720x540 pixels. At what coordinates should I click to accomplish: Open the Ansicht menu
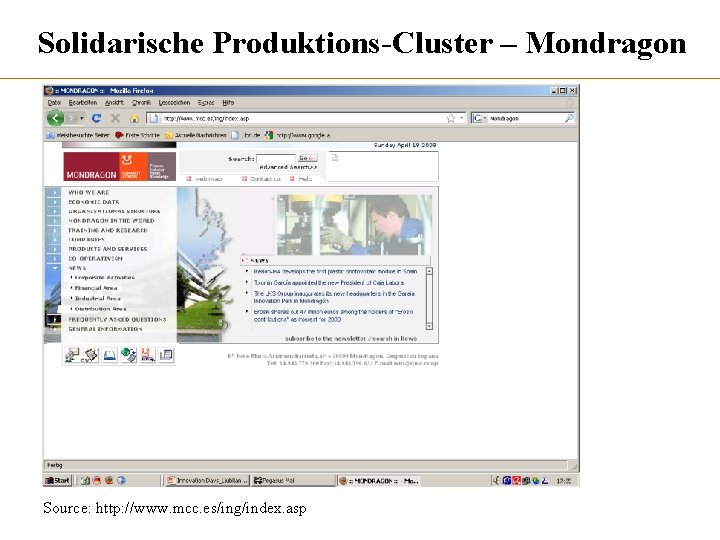[114, 103]
